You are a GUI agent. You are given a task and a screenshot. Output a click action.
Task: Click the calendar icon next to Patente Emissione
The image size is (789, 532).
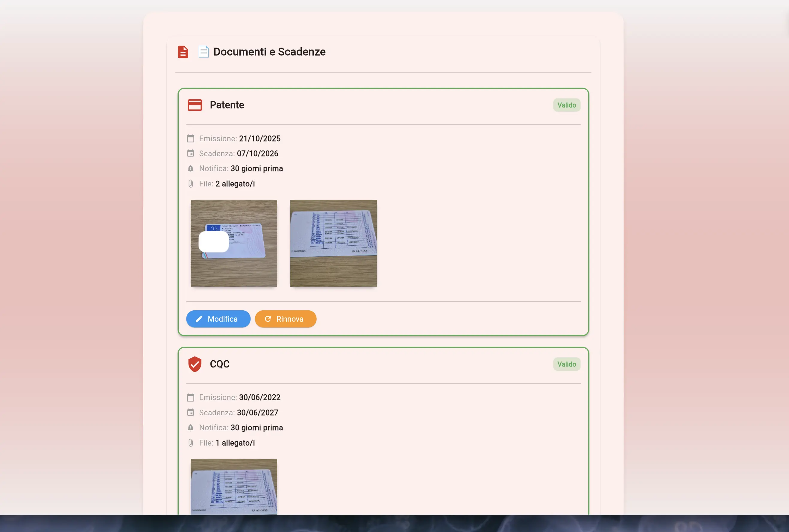[191, 139]
